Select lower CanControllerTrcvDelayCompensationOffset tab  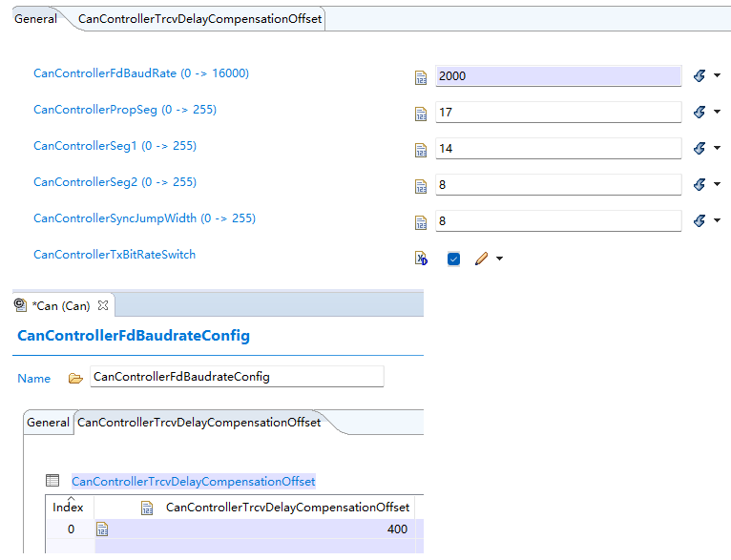coord(199,423)
